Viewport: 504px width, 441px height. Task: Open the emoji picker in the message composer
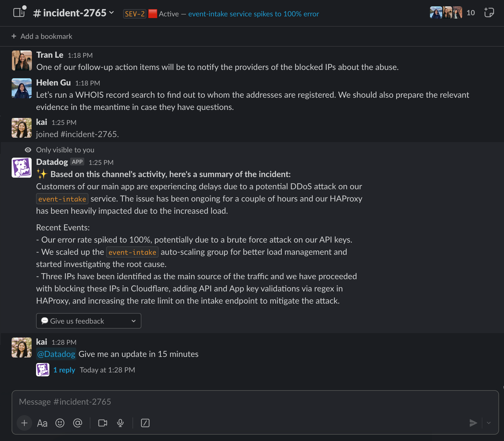60,423
